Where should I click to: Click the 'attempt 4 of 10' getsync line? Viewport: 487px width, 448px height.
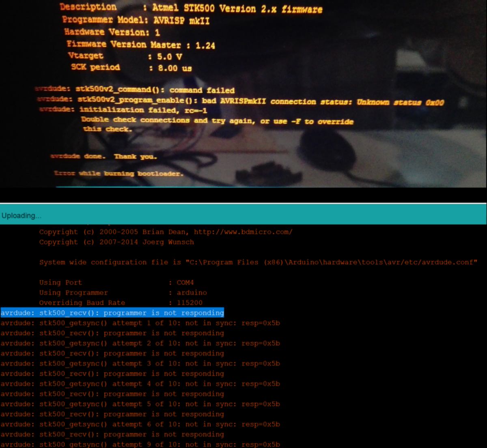point(140,384)
